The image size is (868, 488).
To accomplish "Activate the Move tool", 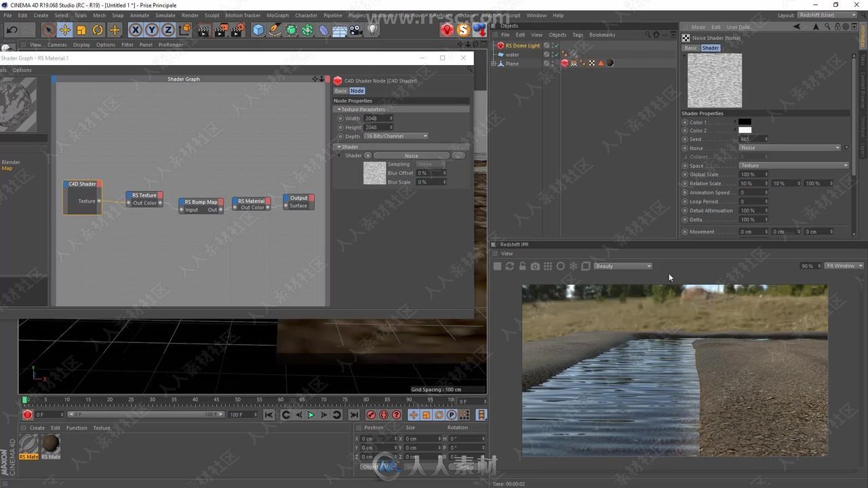I will (x=64, y=30).
